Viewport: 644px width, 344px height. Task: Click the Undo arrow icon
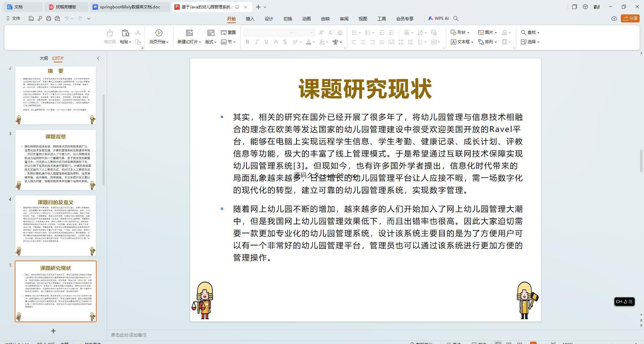tap(67, 18)
